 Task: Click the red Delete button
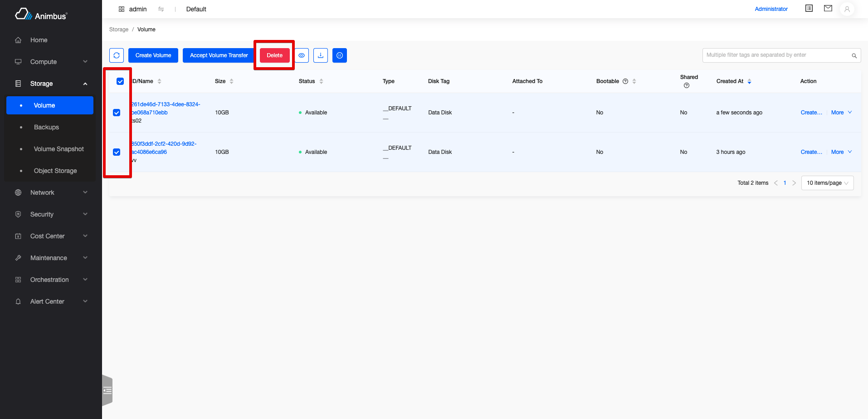click(274, 55)
